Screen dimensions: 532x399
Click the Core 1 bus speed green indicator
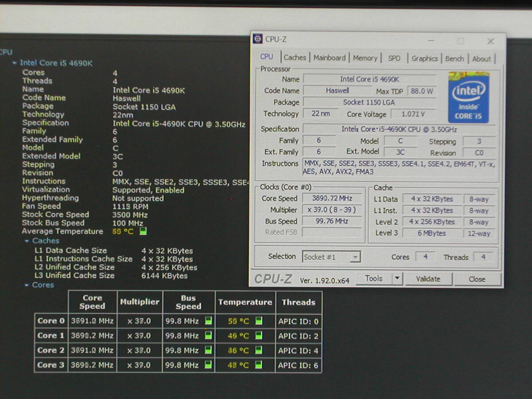[208, 336]
